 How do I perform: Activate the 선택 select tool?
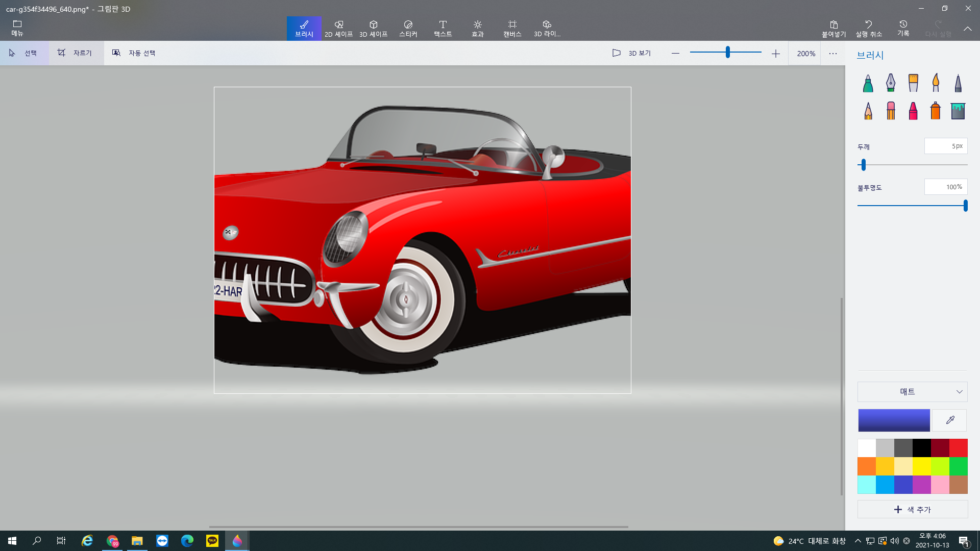click(24, 53)
